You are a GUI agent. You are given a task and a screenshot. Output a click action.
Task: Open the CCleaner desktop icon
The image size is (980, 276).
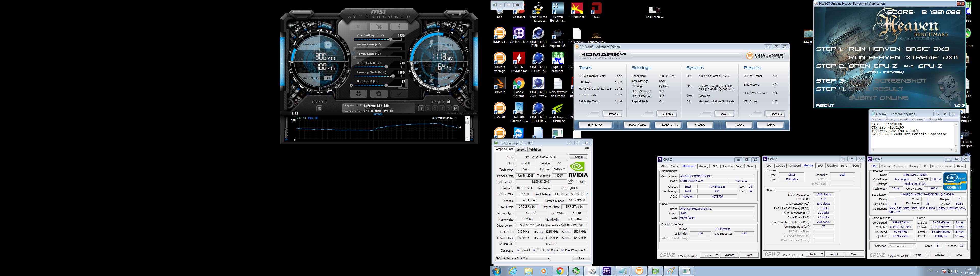[x=519, y=11]
